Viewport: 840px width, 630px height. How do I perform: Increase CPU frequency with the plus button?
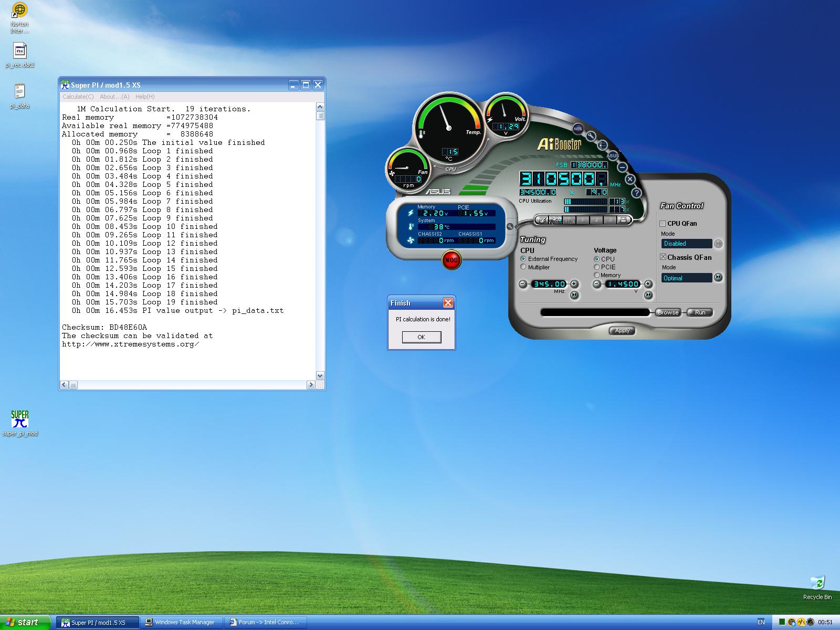[x=574, y=284]
